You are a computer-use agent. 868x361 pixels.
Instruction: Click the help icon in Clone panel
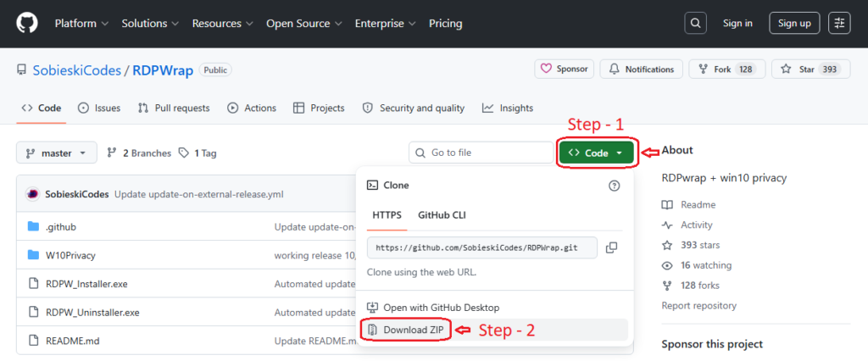pyautogui.click(x=614, y=185)
